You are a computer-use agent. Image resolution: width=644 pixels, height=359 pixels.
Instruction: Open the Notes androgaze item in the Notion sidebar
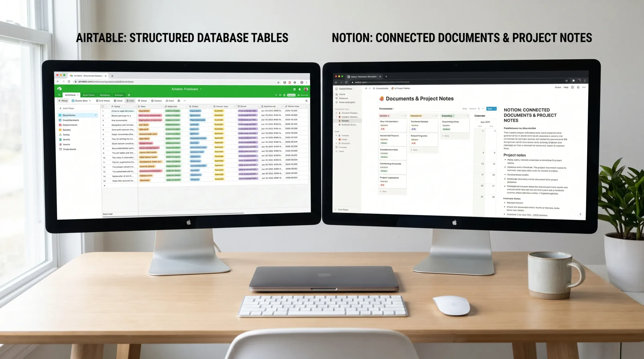click(345, 102)
